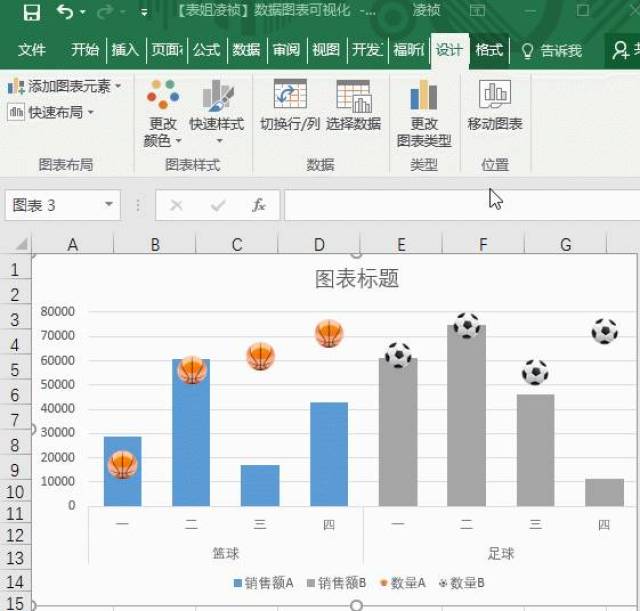Select row 12 header
Image resolution: width=640 pixels, height=611 pixels.
(15, 535)
